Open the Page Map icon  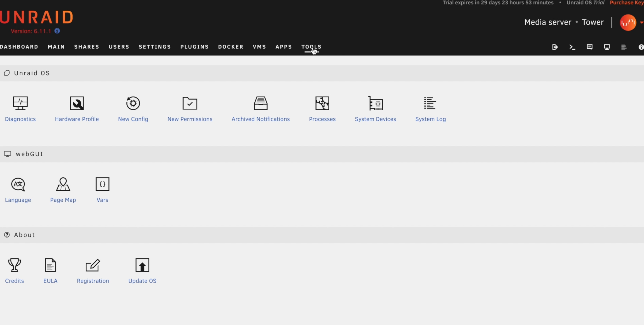pyautogui.click(x=63, y=185)
